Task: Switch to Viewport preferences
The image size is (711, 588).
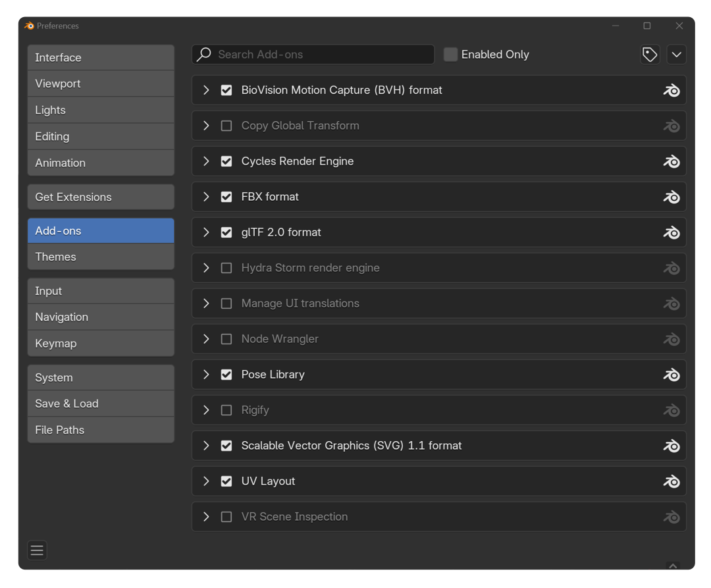Action: pos(101,84)
